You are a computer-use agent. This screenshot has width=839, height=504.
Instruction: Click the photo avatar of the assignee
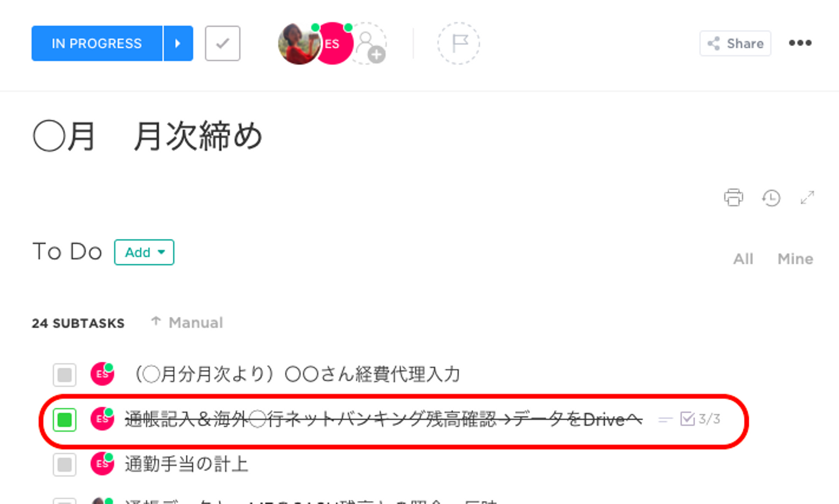[298, 44]
